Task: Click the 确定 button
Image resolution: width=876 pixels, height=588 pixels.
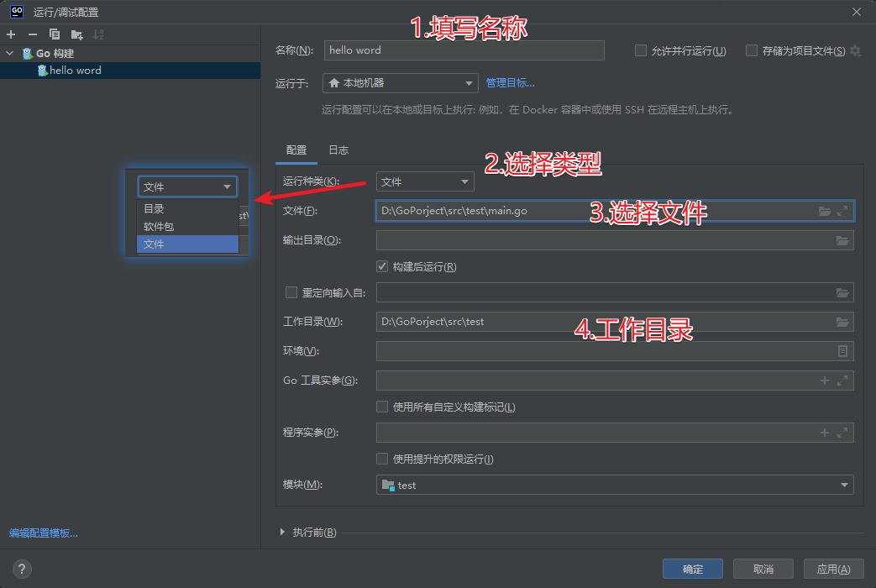Action: pos(693,569)
